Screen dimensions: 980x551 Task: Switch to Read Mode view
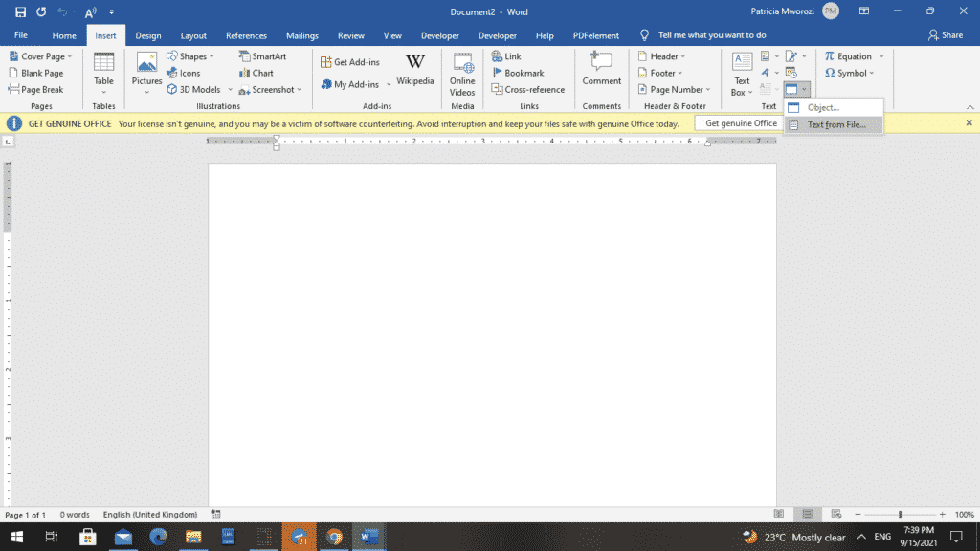tap(779, 515)
